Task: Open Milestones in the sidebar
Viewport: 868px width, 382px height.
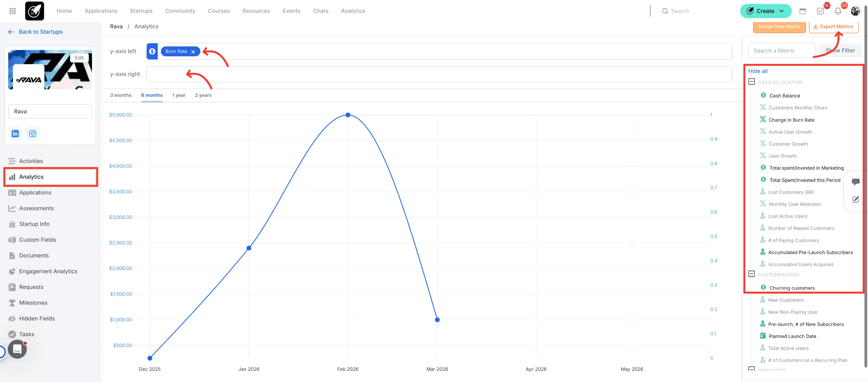Action: 50,303
